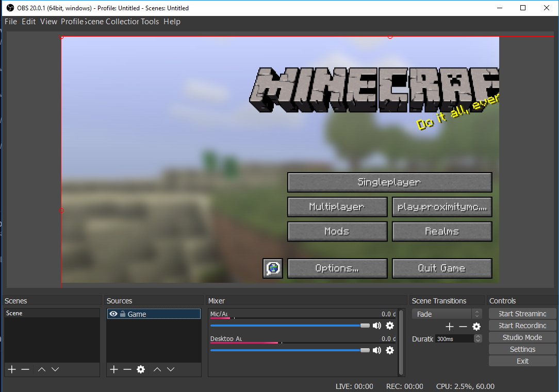The width and height of the screenshot is (559, 392).
Task: Click the Duration 300ms field
Action: pos(454,338)
